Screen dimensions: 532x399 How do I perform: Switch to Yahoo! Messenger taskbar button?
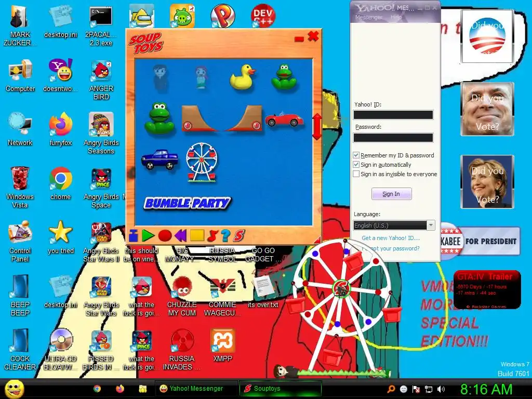tap(196, 389)
